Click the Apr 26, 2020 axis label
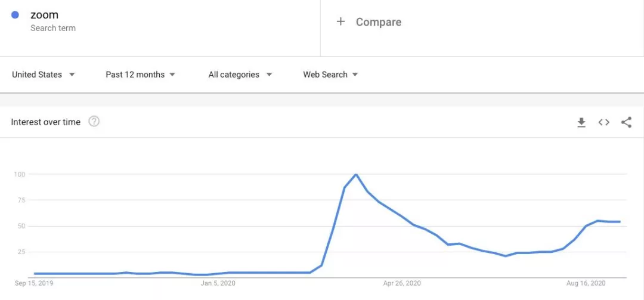The height and width of the screenshot is (300, 644). [x=402, y=283]
